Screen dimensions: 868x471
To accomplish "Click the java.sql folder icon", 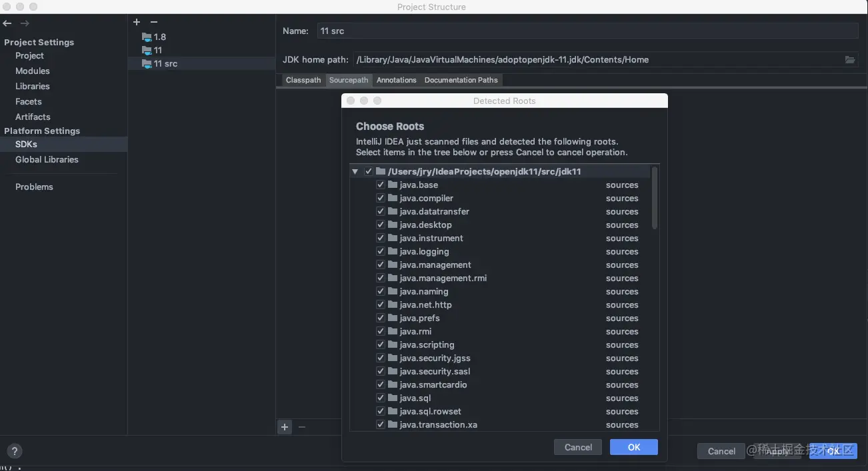I will (x=393, y=398).
